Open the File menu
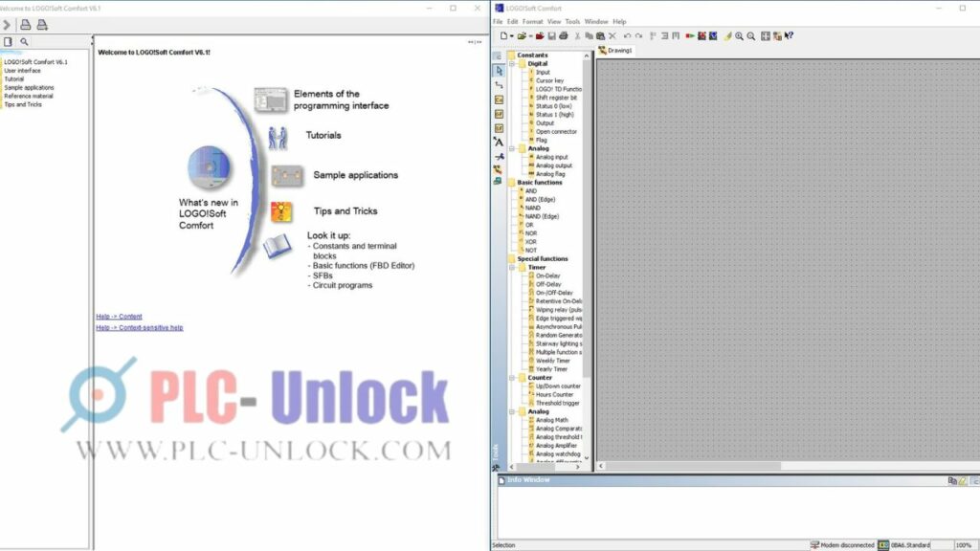This screenshot has width=980, height=551. (498, 21)
